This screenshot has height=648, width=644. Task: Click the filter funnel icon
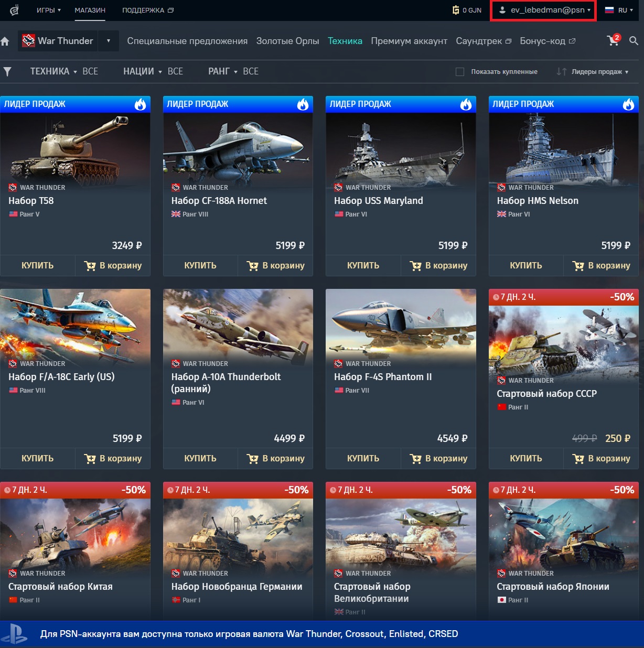[x=7, y=72]
